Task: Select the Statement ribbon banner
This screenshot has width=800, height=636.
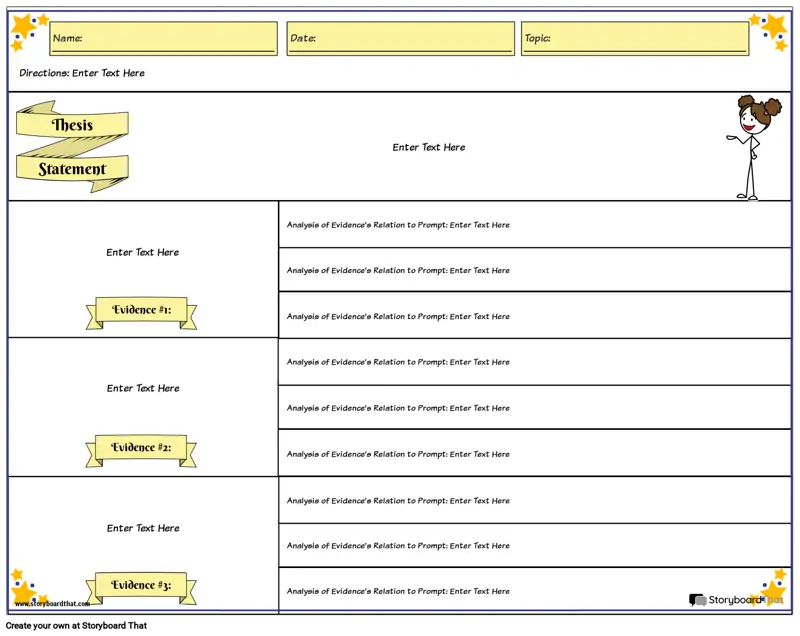Action: [x=73, y=169]
